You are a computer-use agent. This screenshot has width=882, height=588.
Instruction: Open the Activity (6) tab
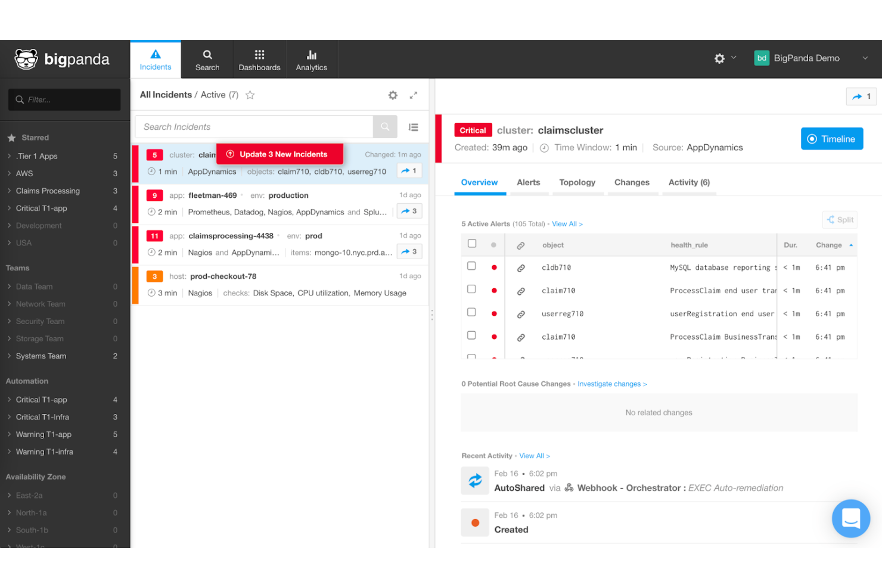(x=688, y=182)
